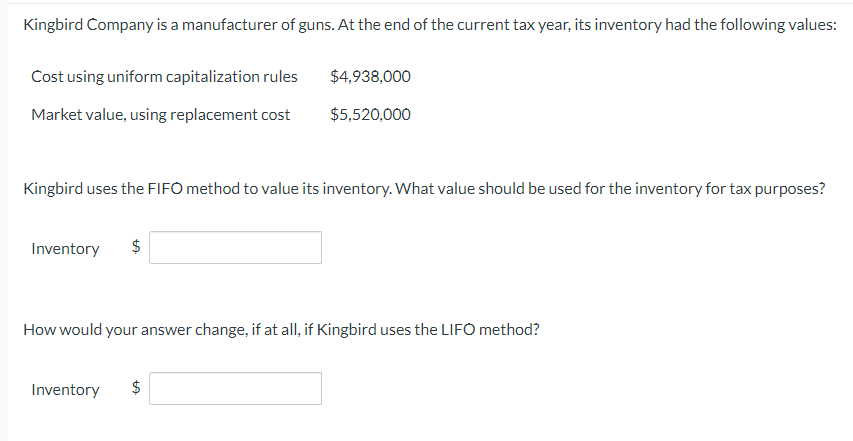This screenshot has width=853, height=441.
Task: Click the LIFO Inventory answer input box
Action: pyautogui.click(x=236, y=389)
